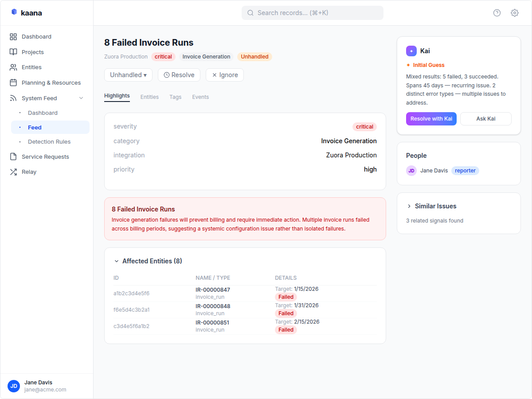Click the Ask Kai button
This screenshot has width=532, height=399.
pyautogui.click(x=485, y=119)
